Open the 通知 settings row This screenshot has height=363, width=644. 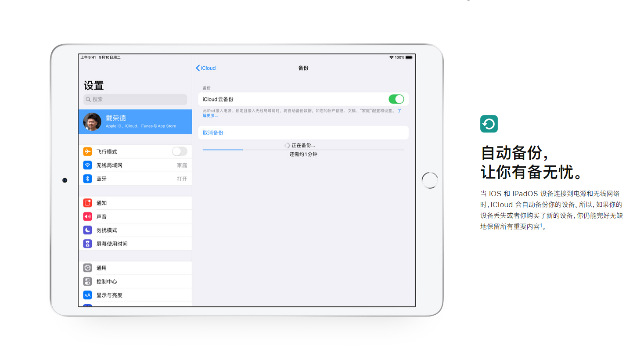[135, 203]
